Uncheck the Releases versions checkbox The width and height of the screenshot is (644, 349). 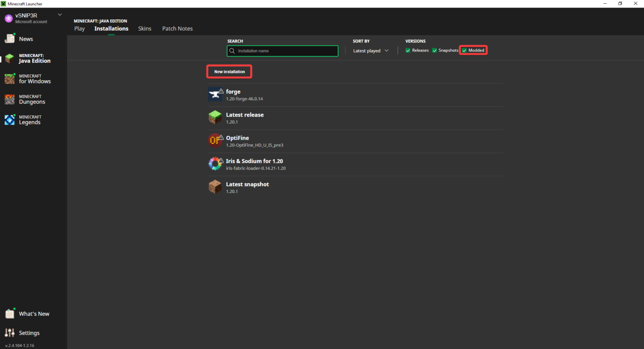coord(408,50)
